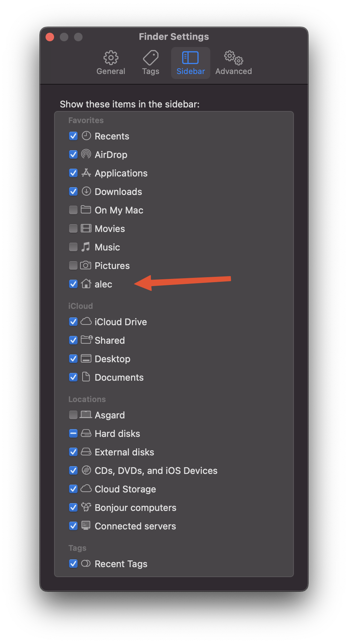Click the iCloud Drive cloud icon
This screenshot has width=348, height=644.
(x=86, y=322)
